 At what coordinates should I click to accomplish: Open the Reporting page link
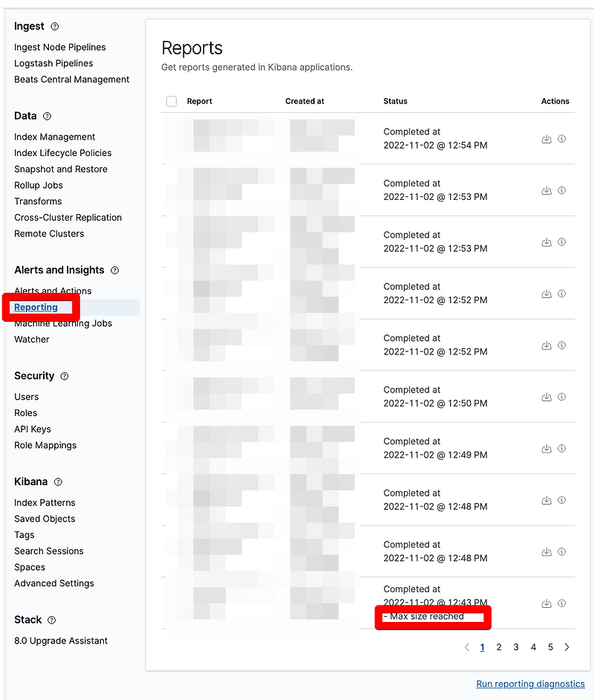(x=36, y=307)
